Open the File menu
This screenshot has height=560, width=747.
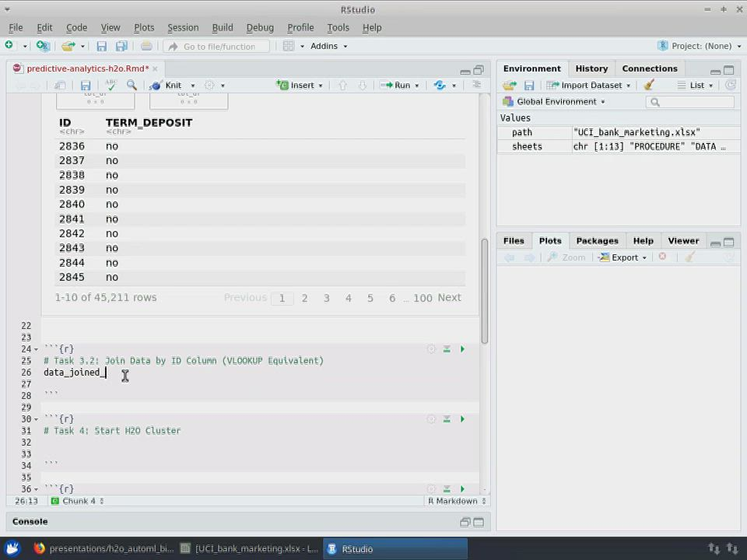click(16, 28)
